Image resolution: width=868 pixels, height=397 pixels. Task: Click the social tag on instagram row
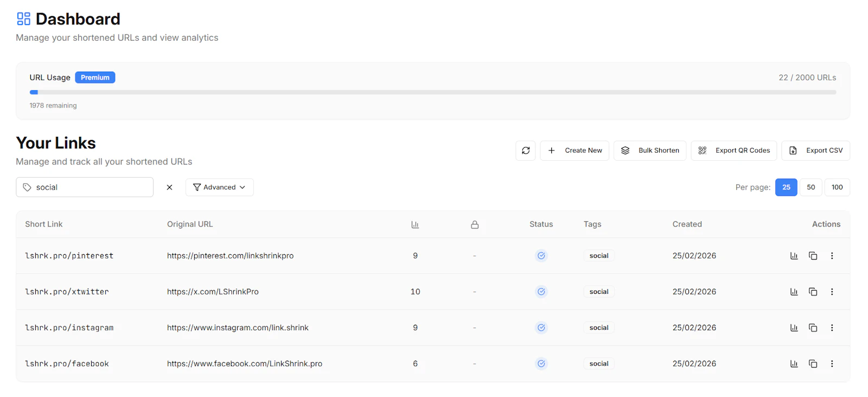[599, 327]
